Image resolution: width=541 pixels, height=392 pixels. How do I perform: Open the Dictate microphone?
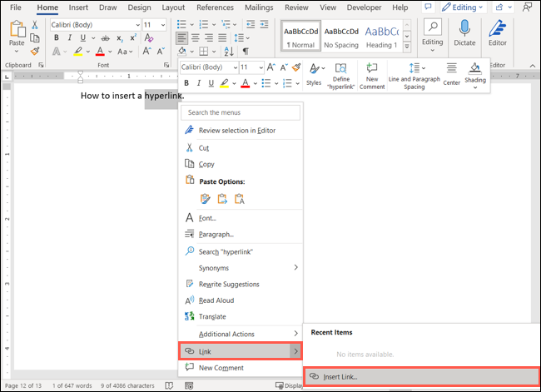tap(464, 33)
